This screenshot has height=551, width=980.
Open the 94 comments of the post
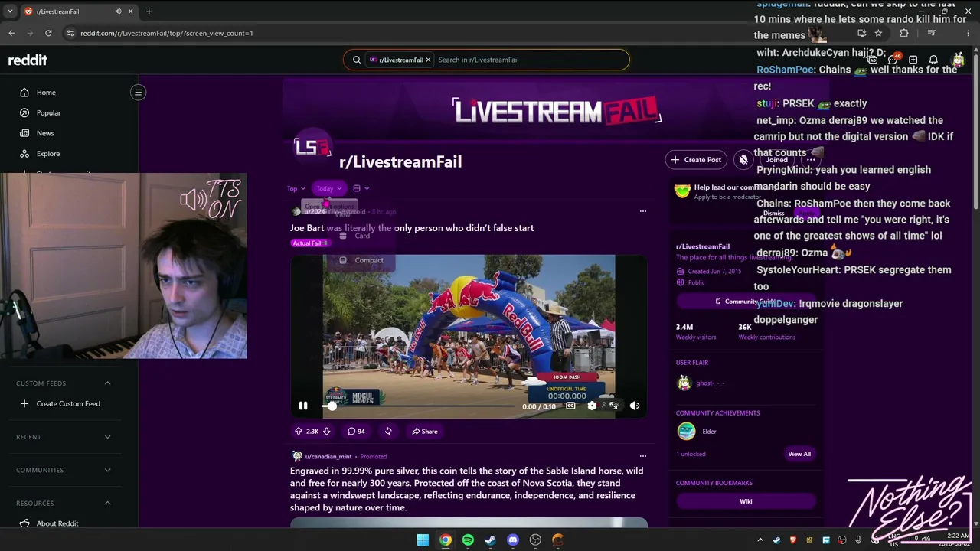pos(356,432)
